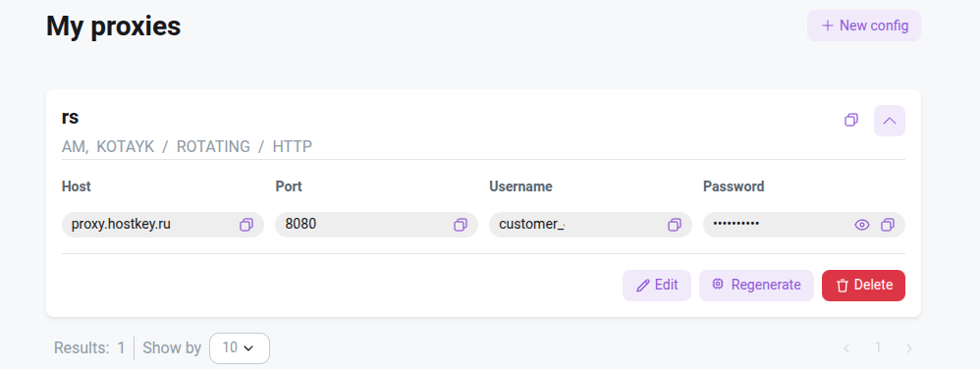This screenshot has height=369, width=980.
Task: Click the AM, KOTAYK / ROTATING / HTTP text
Action: click(x=187, y=147)
